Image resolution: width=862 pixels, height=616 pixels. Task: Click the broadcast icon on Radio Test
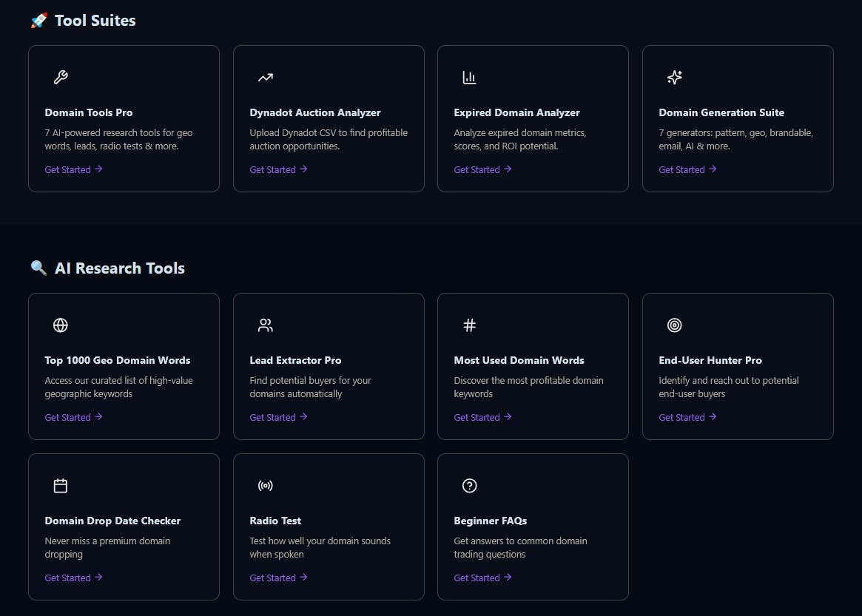pyautogui.click(x=265, y=485)
